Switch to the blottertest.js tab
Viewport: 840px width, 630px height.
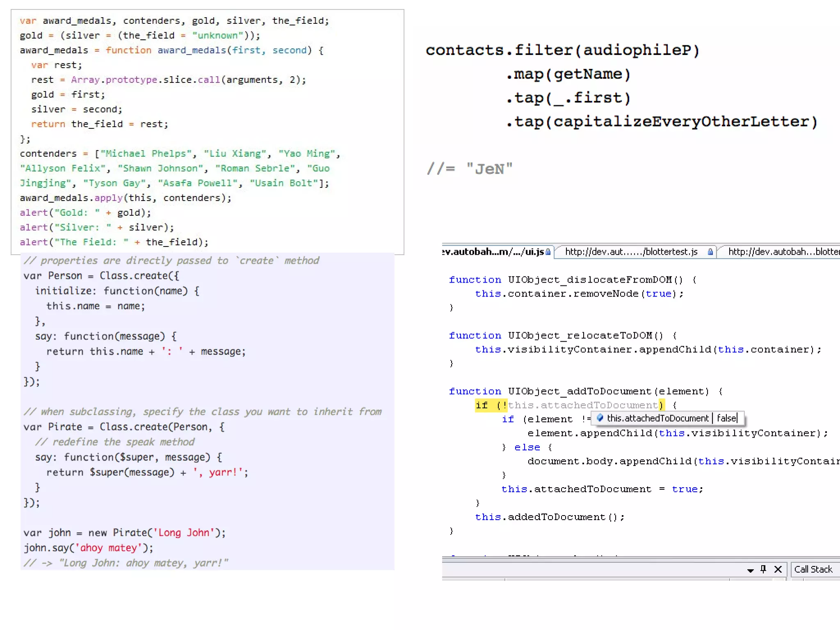631,252
